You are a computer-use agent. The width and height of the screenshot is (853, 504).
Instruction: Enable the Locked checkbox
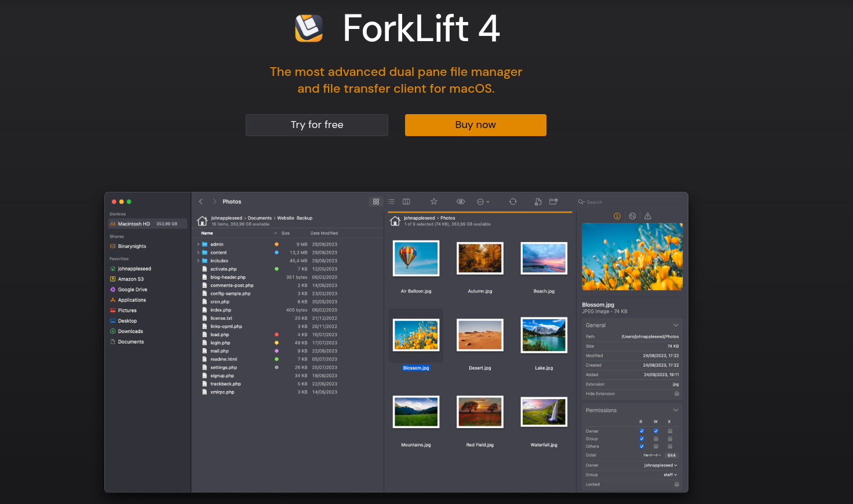click(x=676, y=484)
